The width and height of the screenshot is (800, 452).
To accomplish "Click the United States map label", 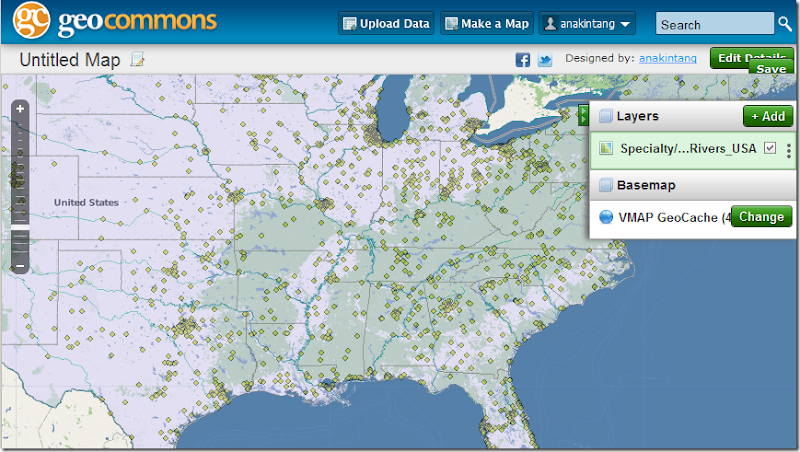I will point(86,203).
